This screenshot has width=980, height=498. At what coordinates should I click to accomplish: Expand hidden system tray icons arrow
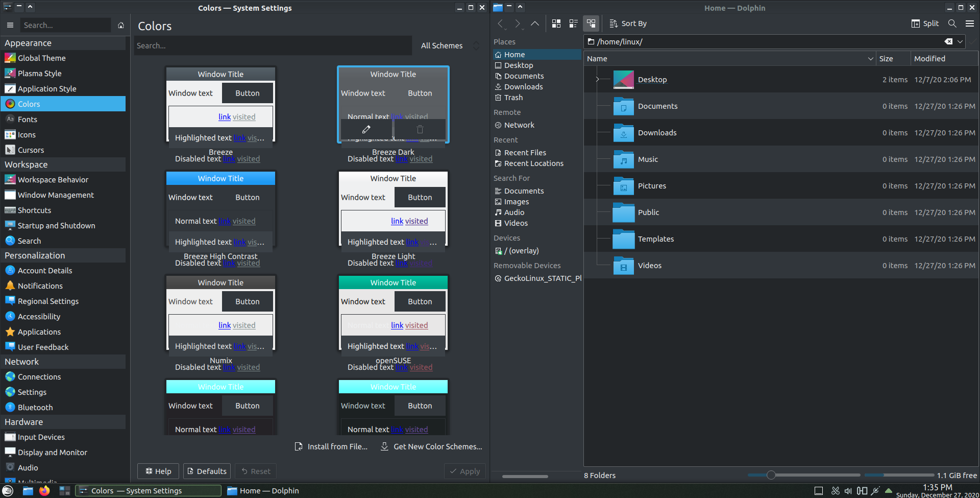coord(889,491)
